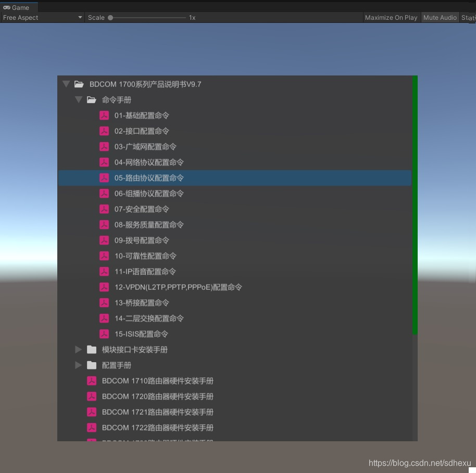Select the 01-基础配置命令 row text
This screenshot has width=476, height=473.
142,116
